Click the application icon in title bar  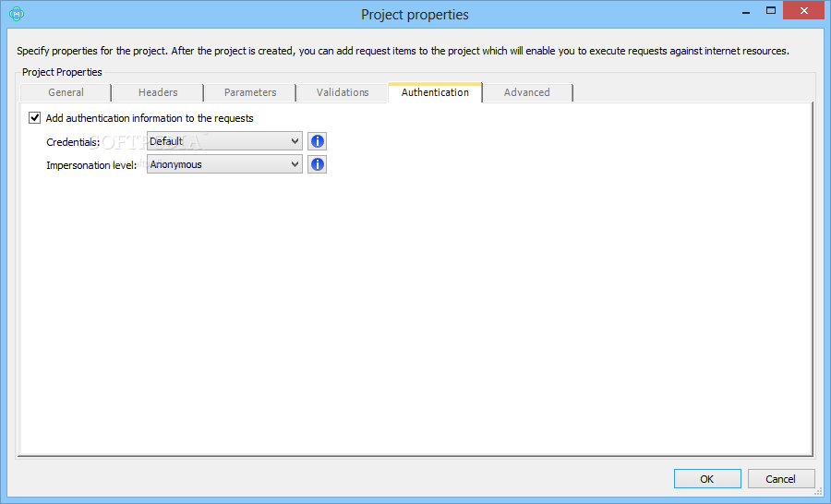pyautogui.click(x=17, y=14)
